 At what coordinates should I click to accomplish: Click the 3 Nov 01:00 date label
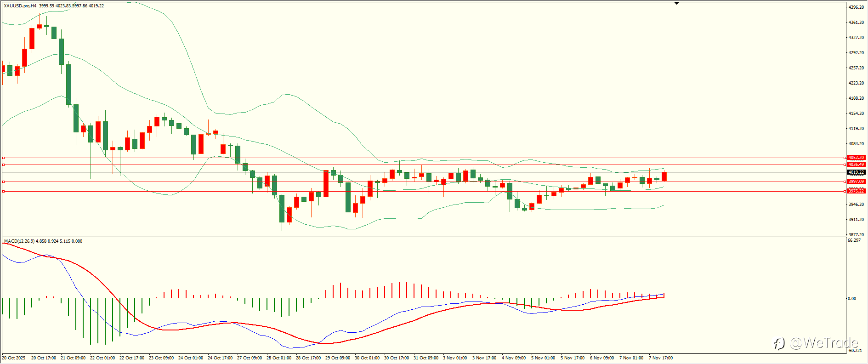pos(455,358)
